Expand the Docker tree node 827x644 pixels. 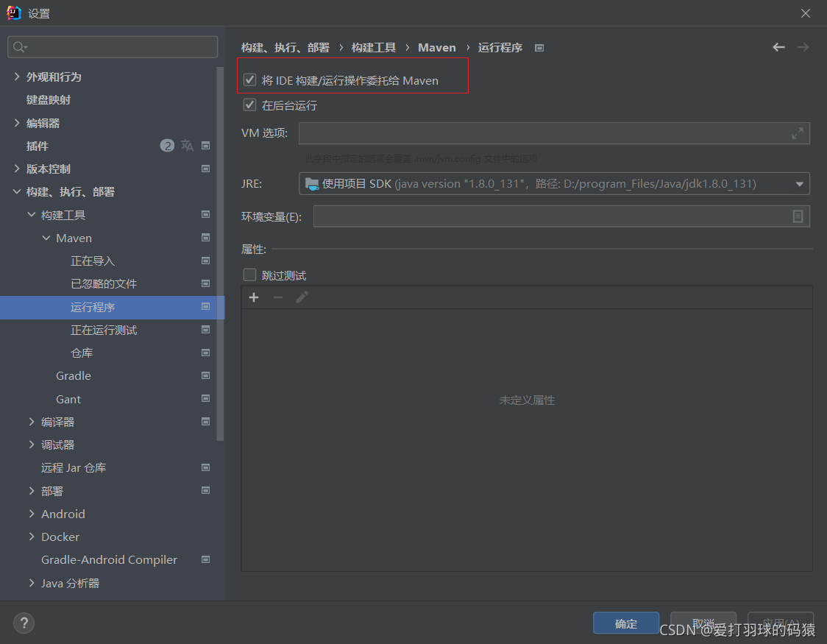pos(32,537)
